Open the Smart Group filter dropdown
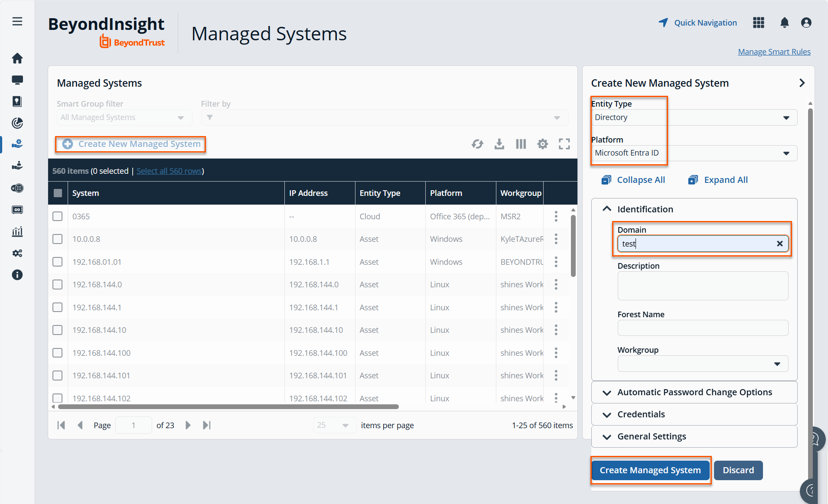This screenshot has height=504, width=828. [x=124, y=117]
